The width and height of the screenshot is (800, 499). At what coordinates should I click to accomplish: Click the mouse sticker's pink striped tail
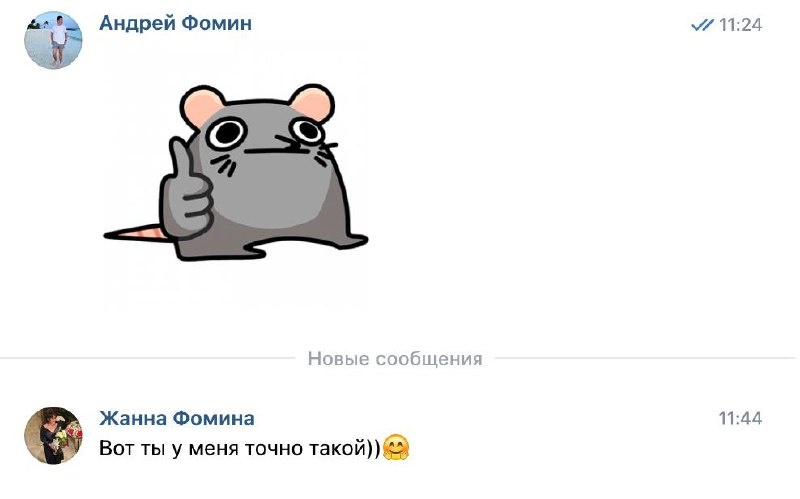(x=136, y=233)
